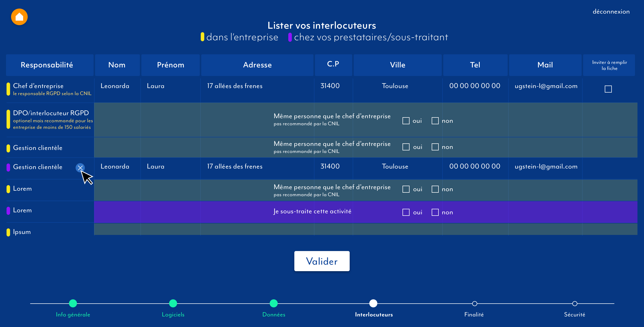Click hollow Finalité progress dot
644x327 pixels.
pos(475,304)
